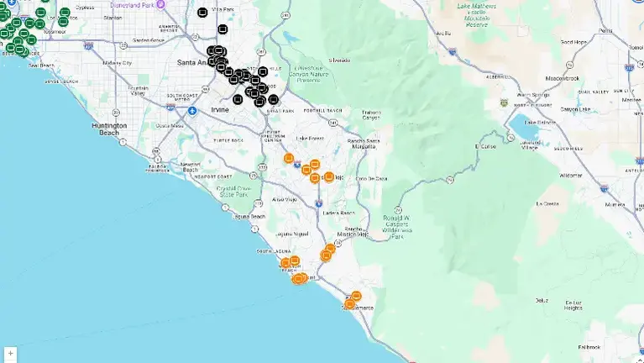
Task: Click the Turtle Rock label
Action: [x=228, y=140]
